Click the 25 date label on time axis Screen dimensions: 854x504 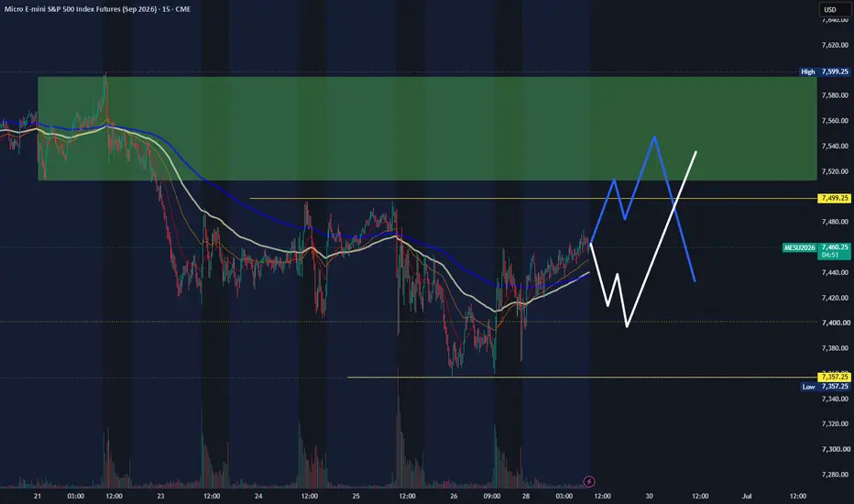click(x=356, y=496)
